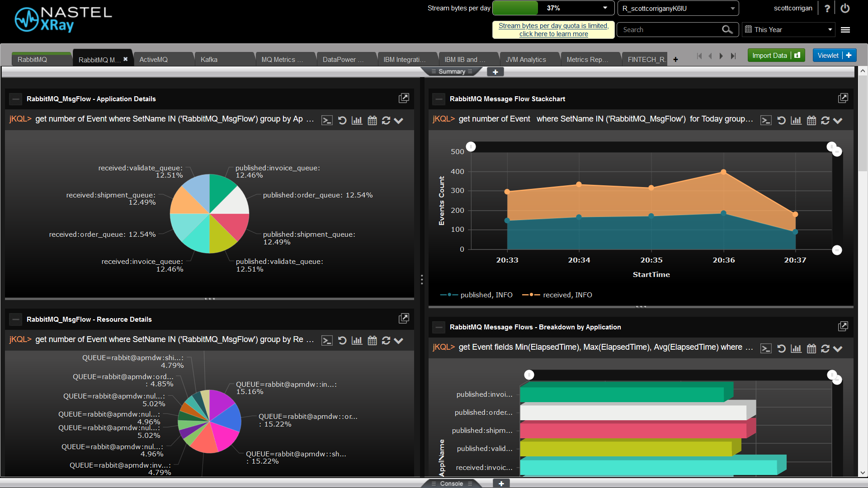
Task: Collapse the Resource Details viewlet
Action: pyautogui.click(x=16, y=319)
